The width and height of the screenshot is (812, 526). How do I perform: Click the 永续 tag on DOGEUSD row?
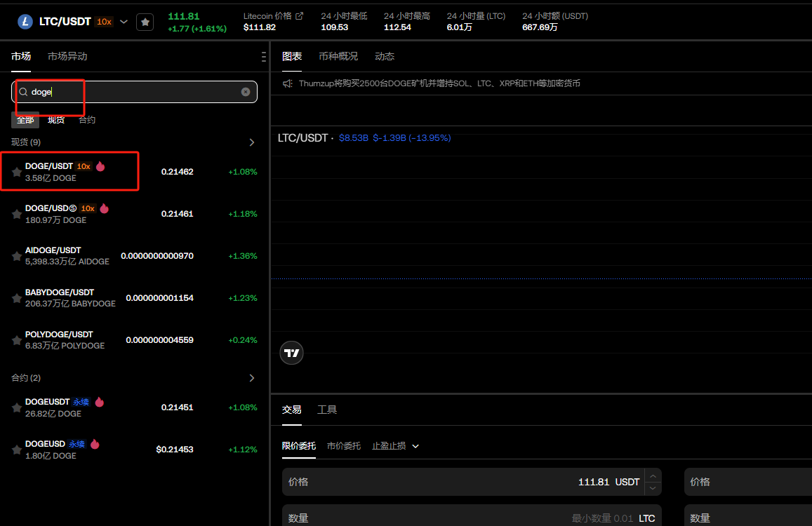click(x=76, y=444)
